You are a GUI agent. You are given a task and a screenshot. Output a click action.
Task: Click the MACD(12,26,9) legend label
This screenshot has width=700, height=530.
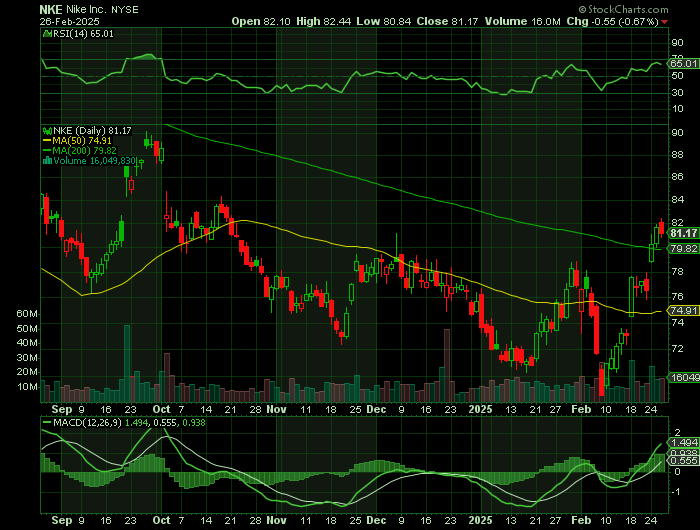pos(87,423)
